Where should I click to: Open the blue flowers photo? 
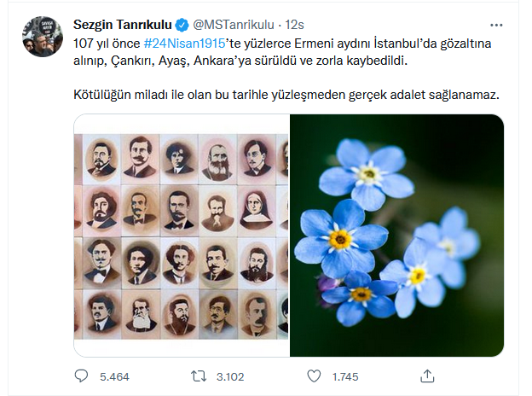click(397, 236)
